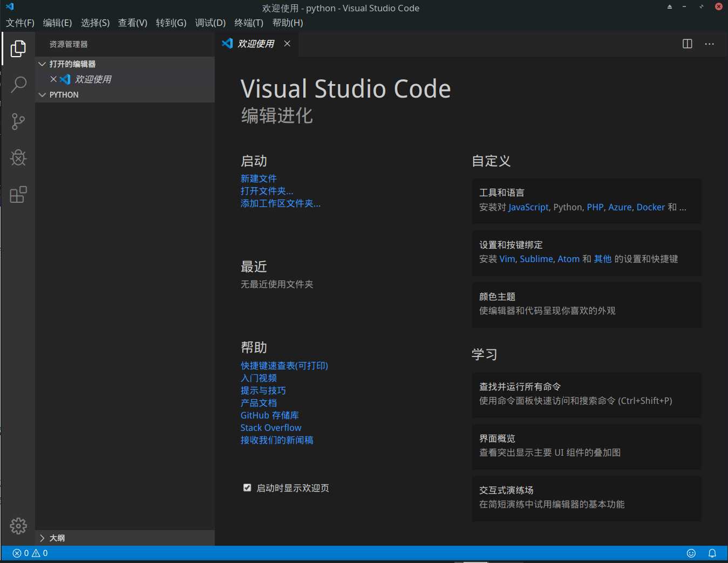Collapse the PYTHON folder section

[125, 95]
